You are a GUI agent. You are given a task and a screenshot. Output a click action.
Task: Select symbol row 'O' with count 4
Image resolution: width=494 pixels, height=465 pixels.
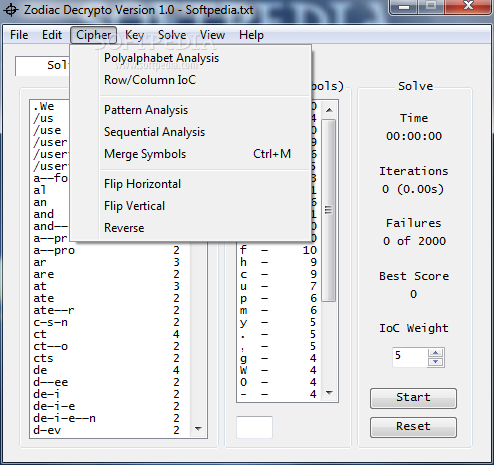click(x=279, y=382)
